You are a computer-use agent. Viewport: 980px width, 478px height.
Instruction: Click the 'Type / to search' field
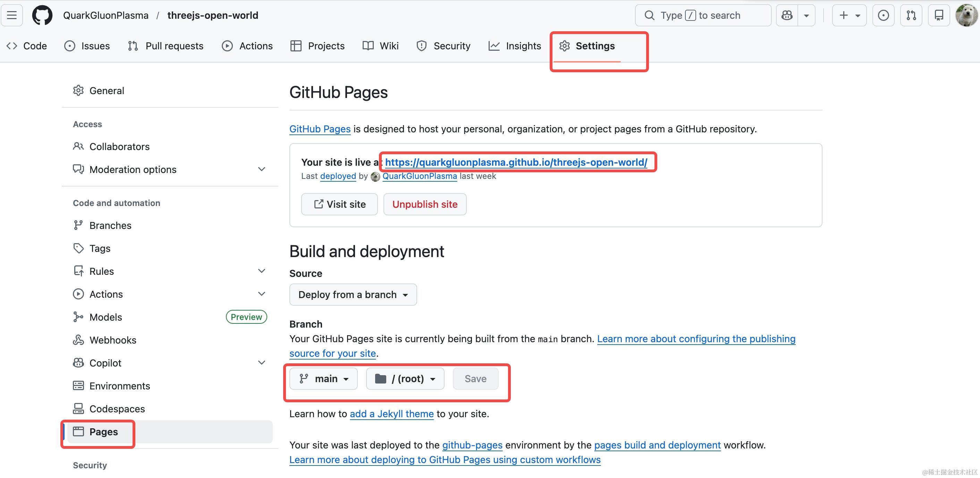click(703, 15)
